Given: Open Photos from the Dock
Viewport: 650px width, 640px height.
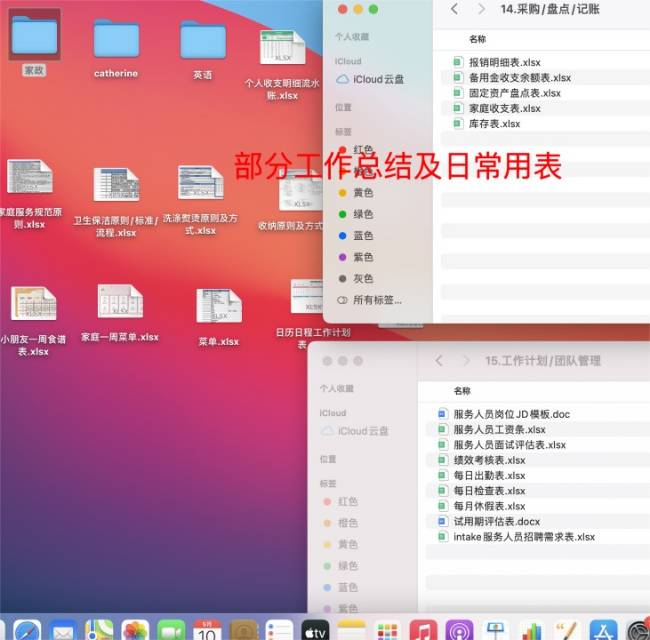Looking at the screenshot, I should pos(135,630).
